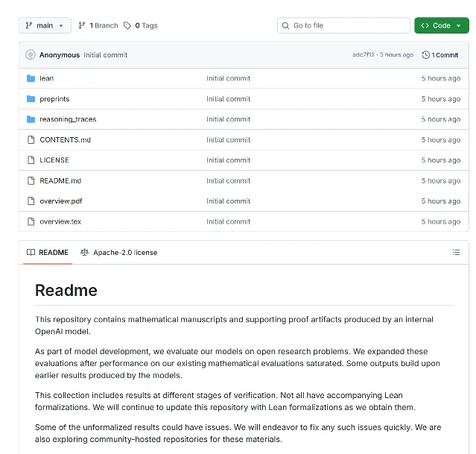Open the main branch selector dropdown
Screen dimensions: 476x454
tap(45, 25)
